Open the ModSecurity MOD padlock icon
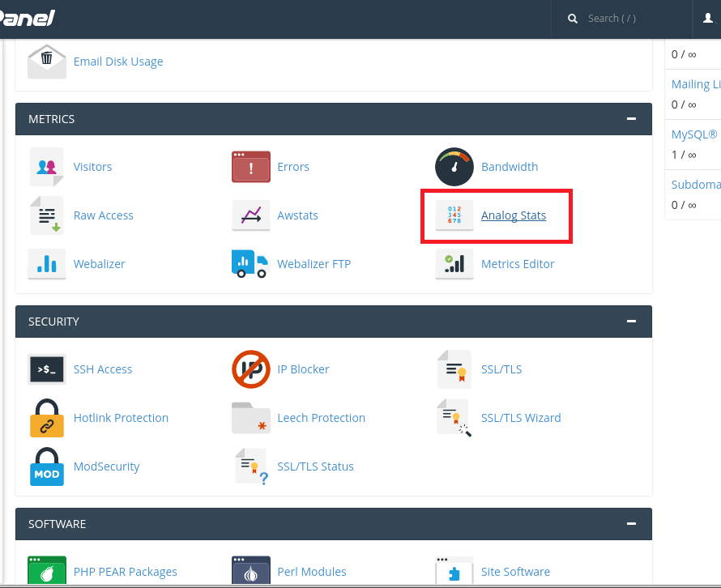This screenshot has width=721, height=588. point(46,467)
